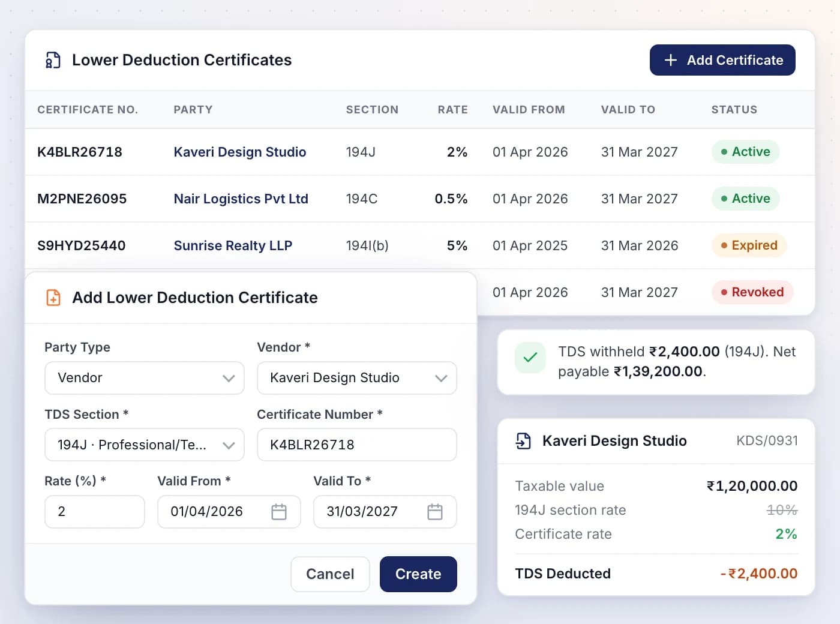Viewport: 840px width, 624px height.
Task: Click the Valid To column header
Action: click(x=628, y=110)
